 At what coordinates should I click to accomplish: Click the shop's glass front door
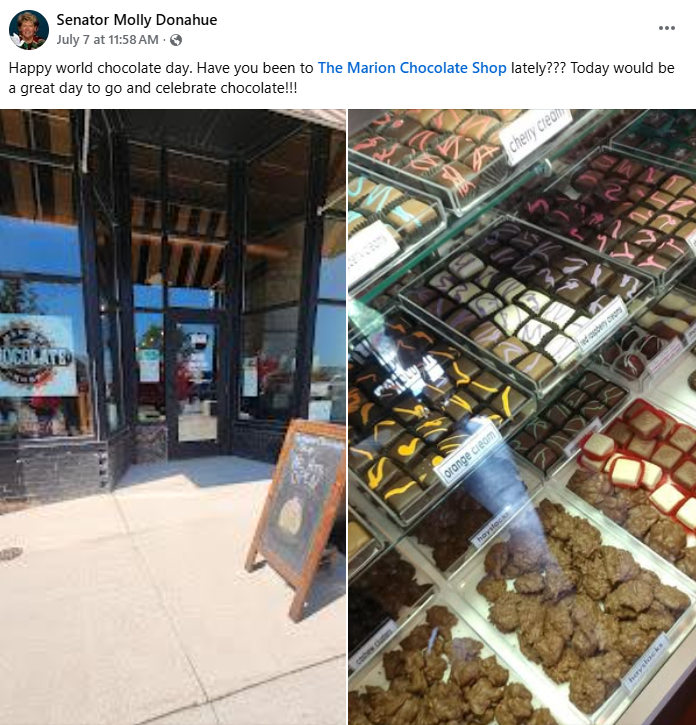pos(196,384)
